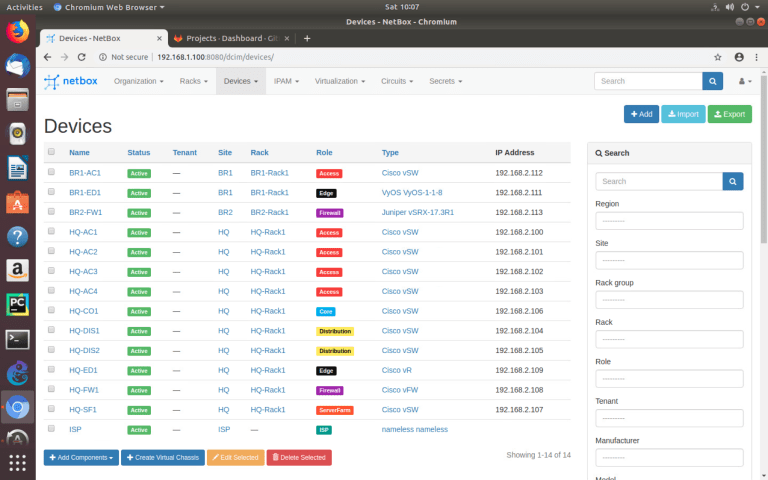The image size is (768, 480).
Task: Open a new browser tab with plus
Action: coord(307,38)
